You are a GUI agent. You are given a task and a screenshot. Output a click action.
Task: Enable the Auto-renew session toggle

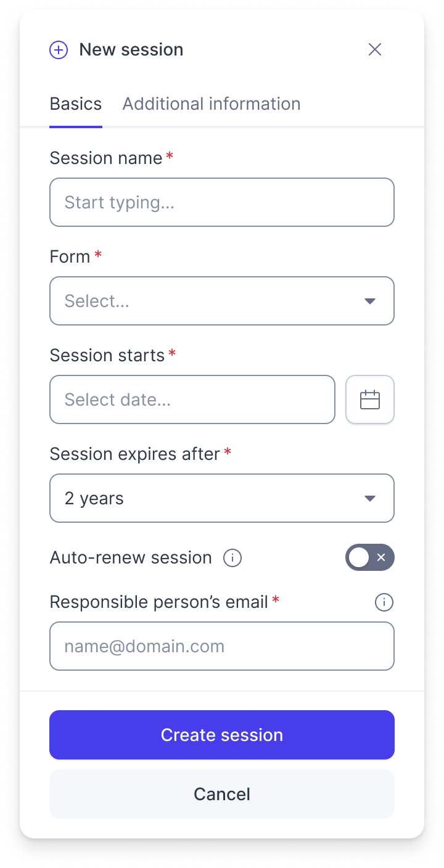(370, 557)
